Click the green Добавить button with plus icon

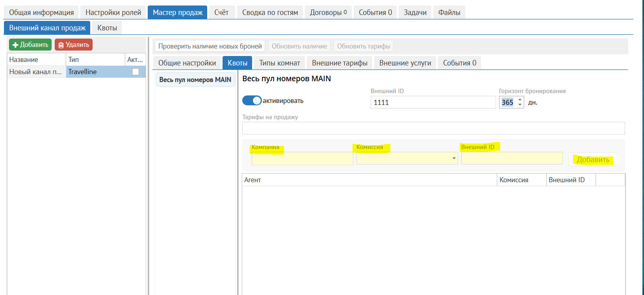coord(30,45)
